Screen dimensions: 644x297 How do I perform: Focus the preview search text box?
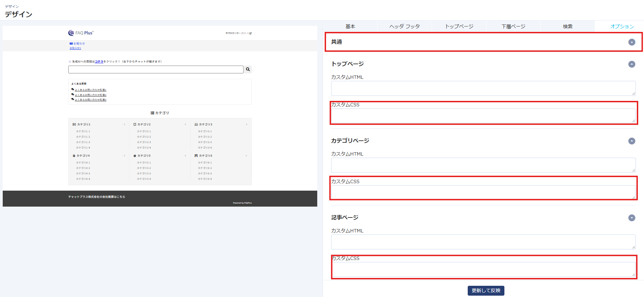(x=156, y=69)
